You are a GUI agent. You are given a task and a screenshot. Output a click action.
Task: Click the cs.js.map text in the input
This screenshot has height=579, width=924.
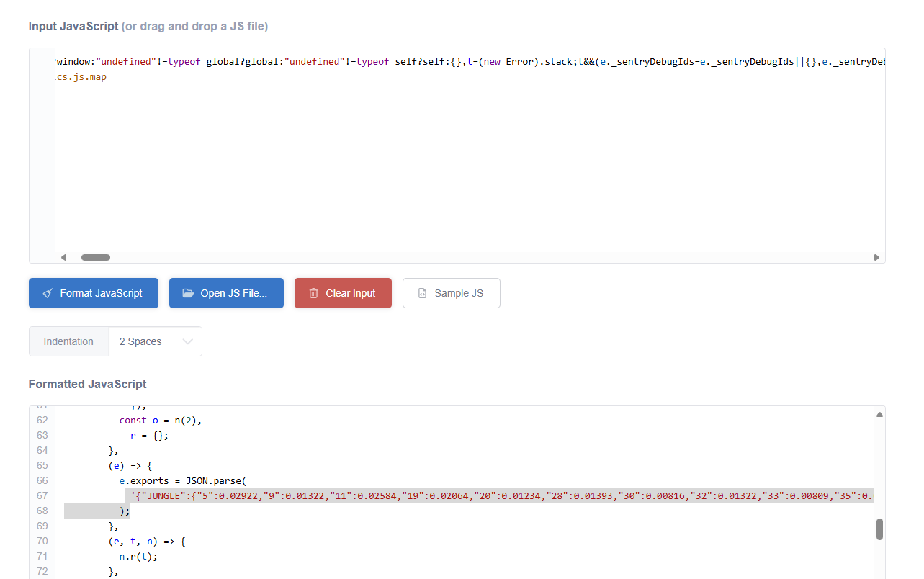[x=81, y=77]
